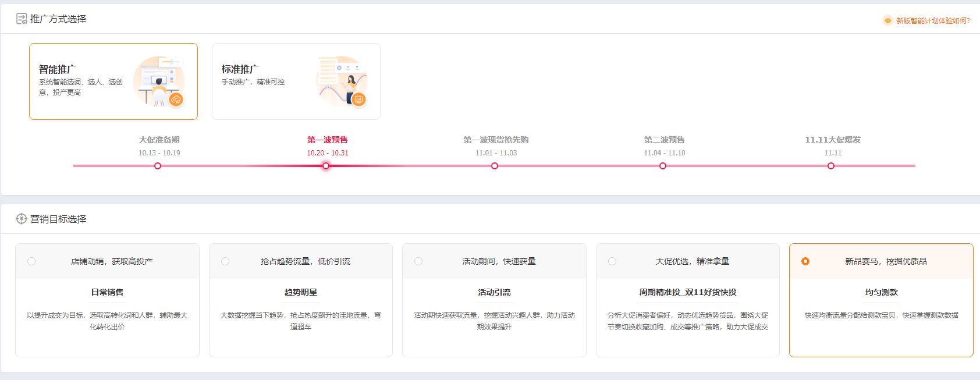Select the 活动期间，快速获量 radio button
980x380 pixels.
click(x=418, y=261)
